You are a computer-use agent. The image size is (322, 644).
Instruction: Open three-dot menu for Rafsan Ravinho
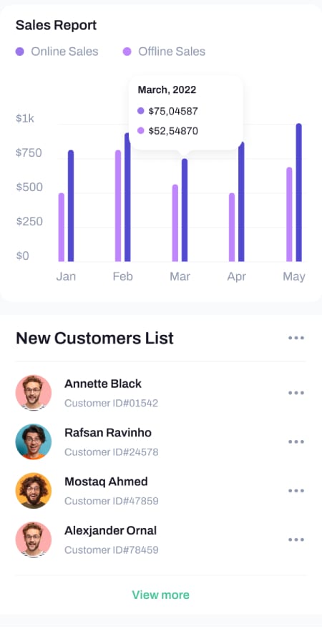(296, 441)
